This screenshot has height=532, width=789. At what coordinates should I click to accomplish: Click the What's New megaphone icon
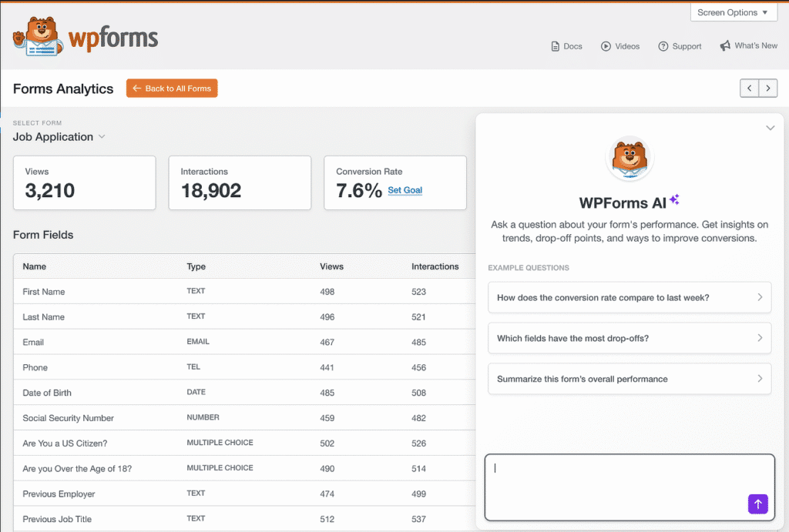(725, 45)
